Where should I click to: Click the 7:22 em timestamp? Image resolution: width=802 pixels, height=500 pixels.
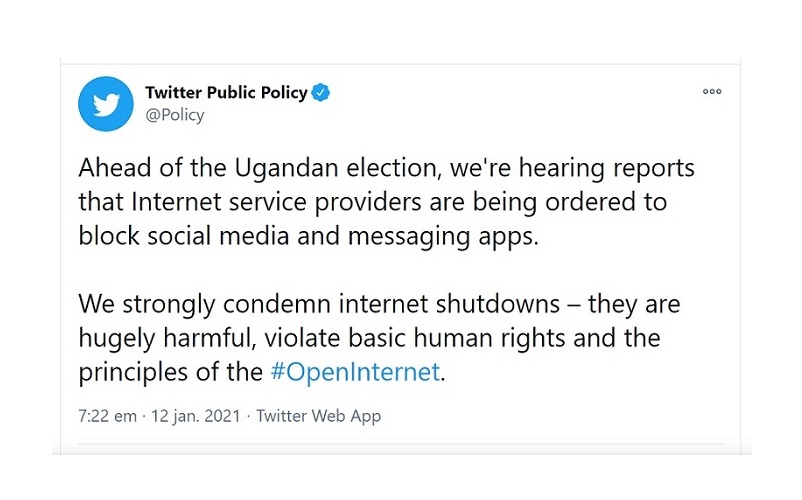108,416
